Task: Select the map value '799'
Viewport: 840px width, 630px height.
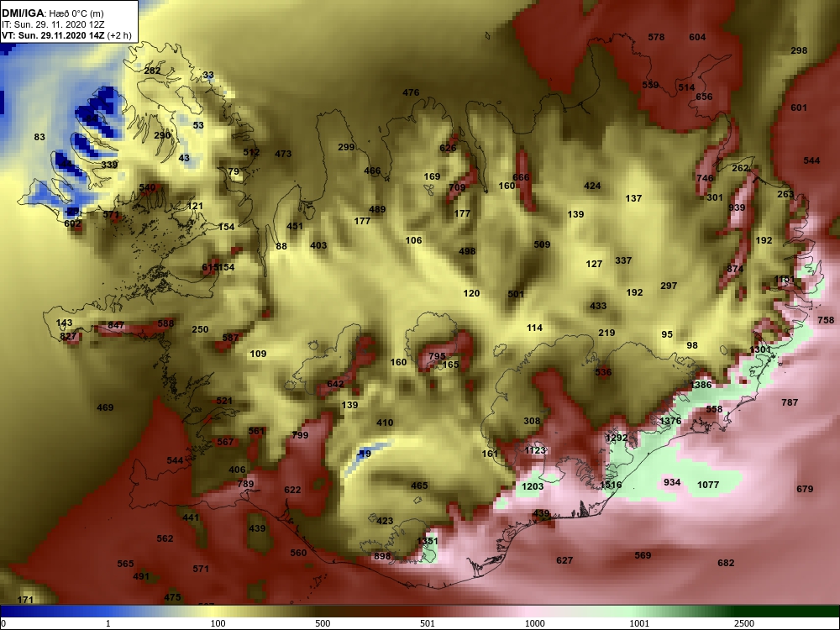Action: [300, 435]
